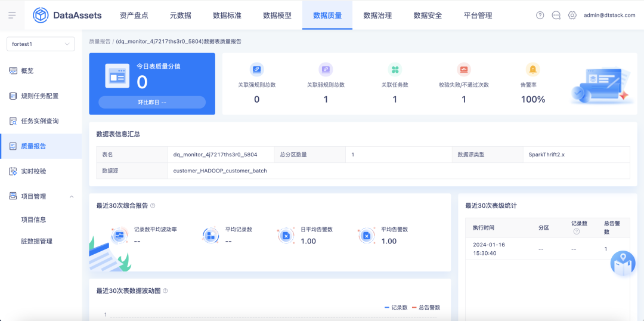Viewport: 644px width, 321px height.
Task: Click the floating map guide icon
Action: click(x=623, y=263)
